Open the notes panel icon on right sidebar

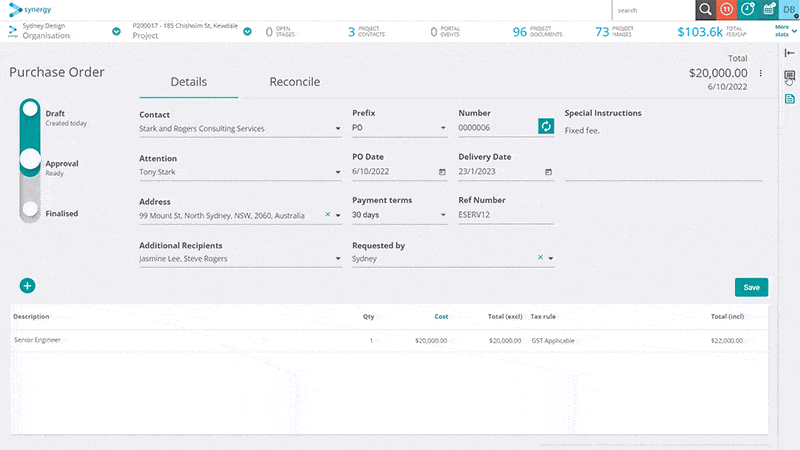coord(789,76)
